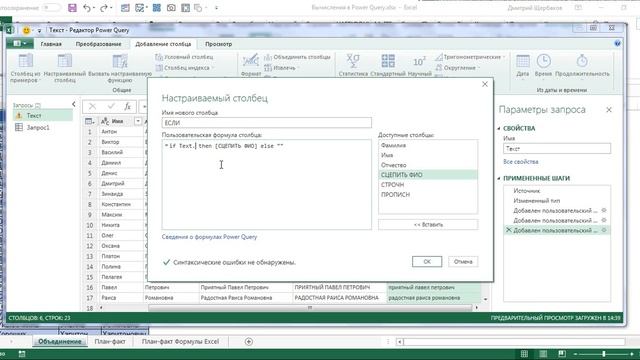
Task: Click the table corner menu icon in grid
Action: pos(89,121)
